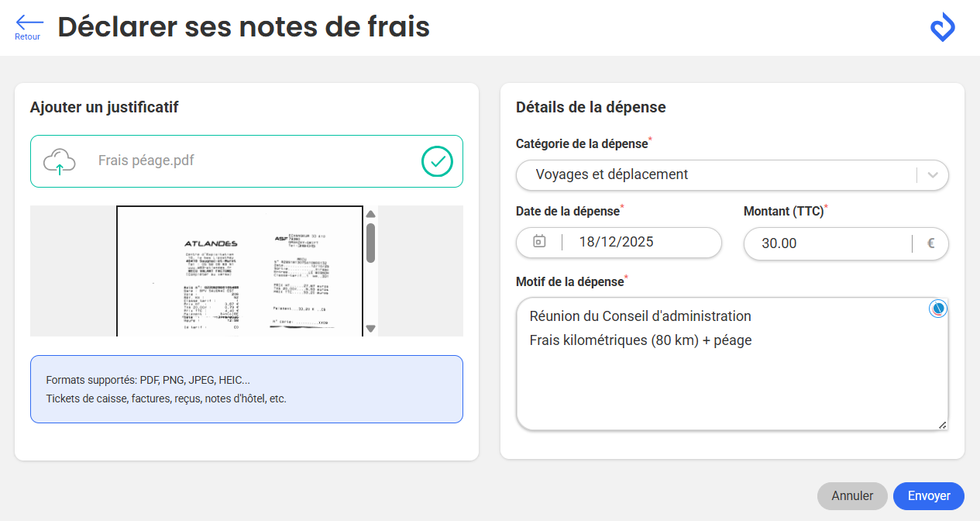Click the cloud upload icon
The height and width of the screenshot is (521, 980).
pyautogui.click(x=60, y=161)
